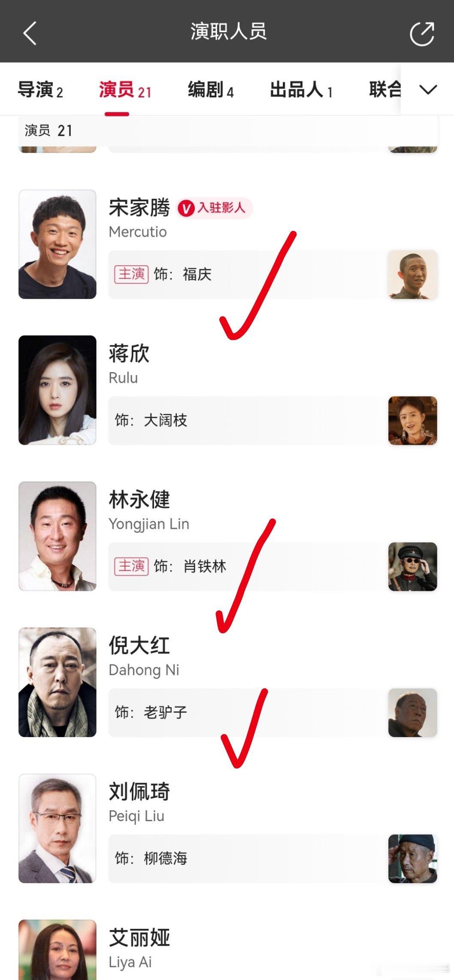Screen dimensions: 454x980
Task: Tap the share icon in header
Action: pos(422,33)
